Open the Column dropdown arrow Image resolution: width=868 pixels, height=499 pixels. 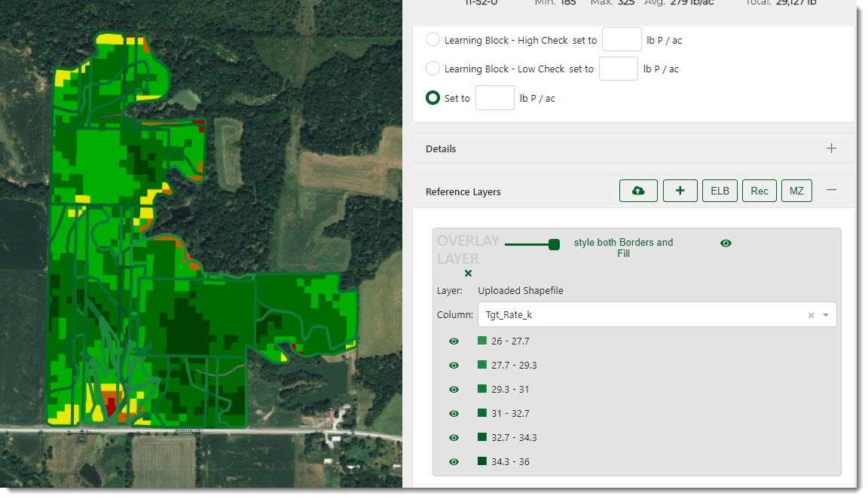(826, 315)
